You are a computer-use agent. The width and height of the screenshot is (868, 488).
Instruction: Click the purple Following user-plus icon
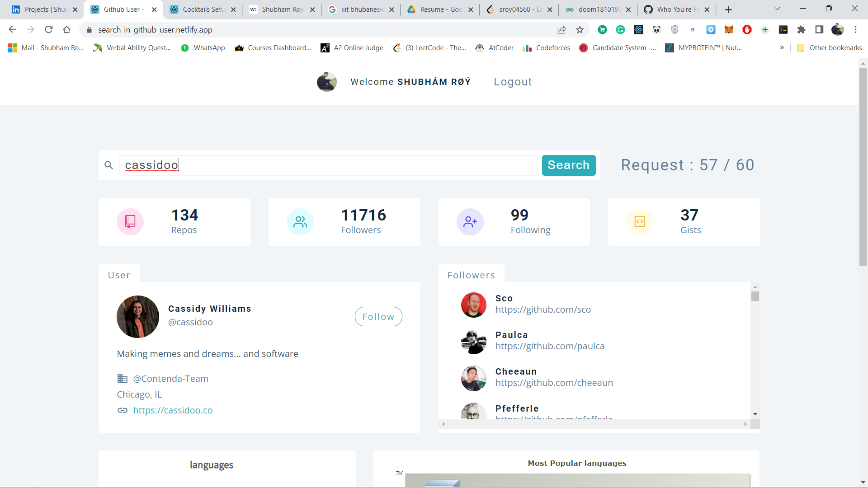coord(470,222)
